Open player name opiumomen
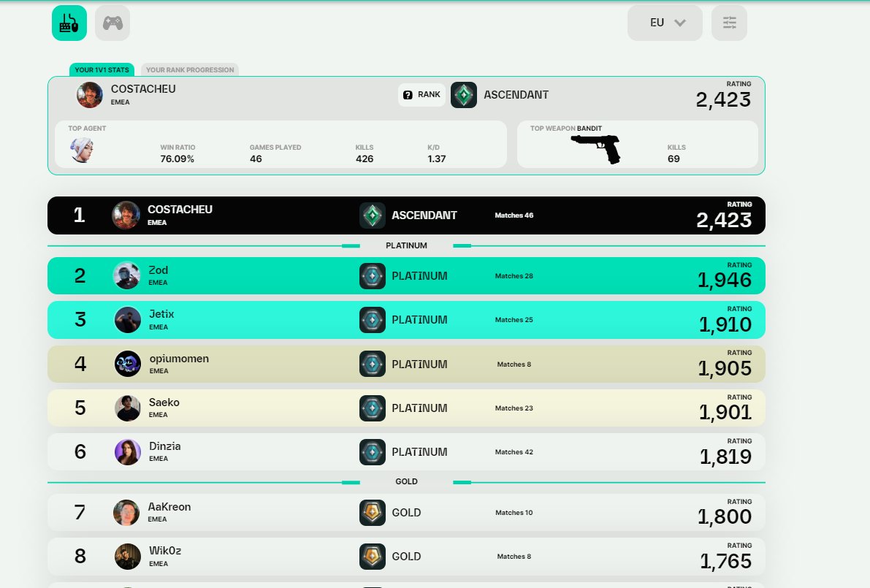The width and height of the screenshot is (870, 588). point(179,359)
